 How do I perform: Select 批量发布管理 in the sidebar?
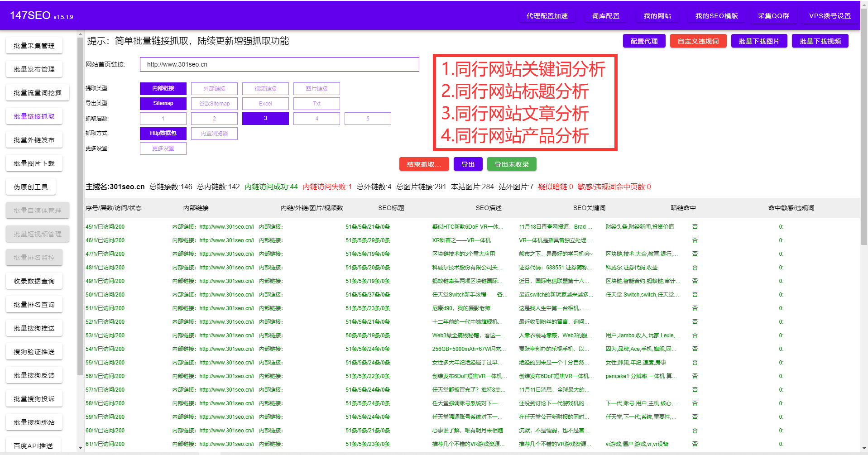pos(34,69)
